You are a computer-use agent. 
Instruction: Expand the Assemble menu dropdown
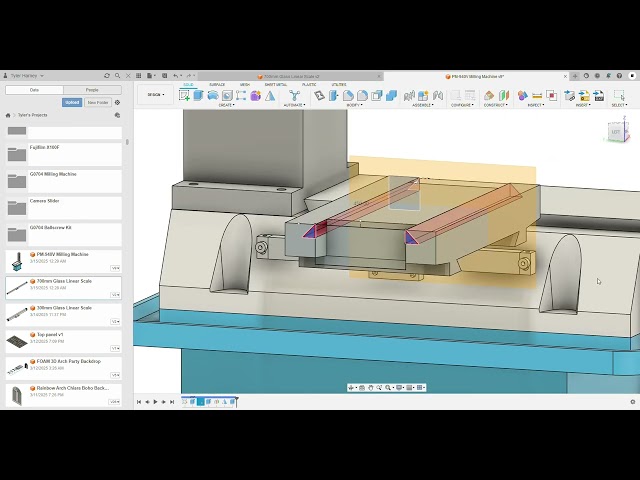coord(422,105)
